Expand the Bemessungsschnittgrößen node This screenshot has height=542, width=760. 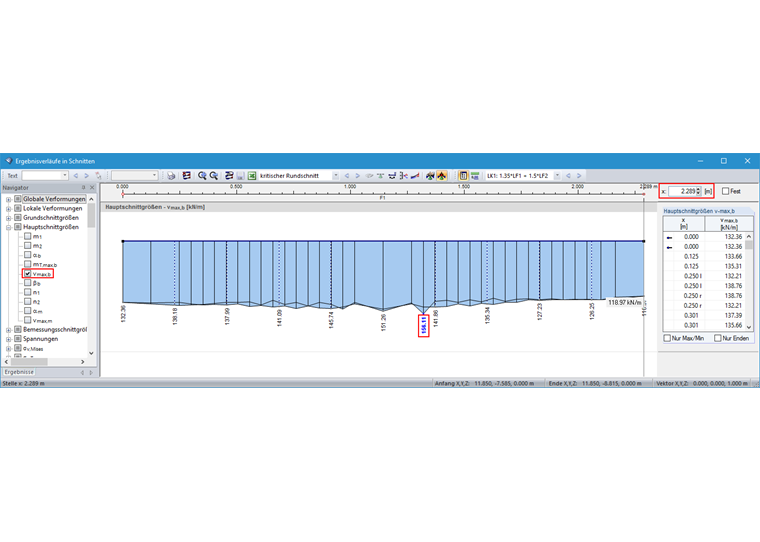click(8, 330)
